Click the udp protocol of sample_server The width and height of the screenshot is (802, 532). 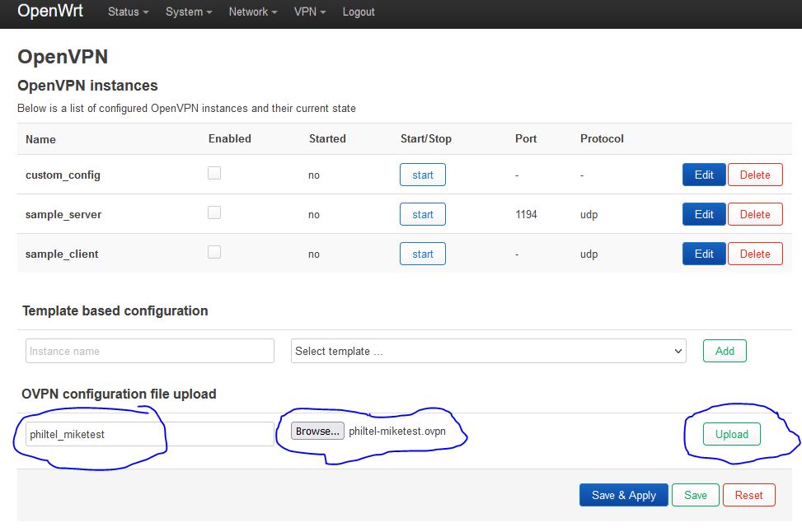[589, 215]
